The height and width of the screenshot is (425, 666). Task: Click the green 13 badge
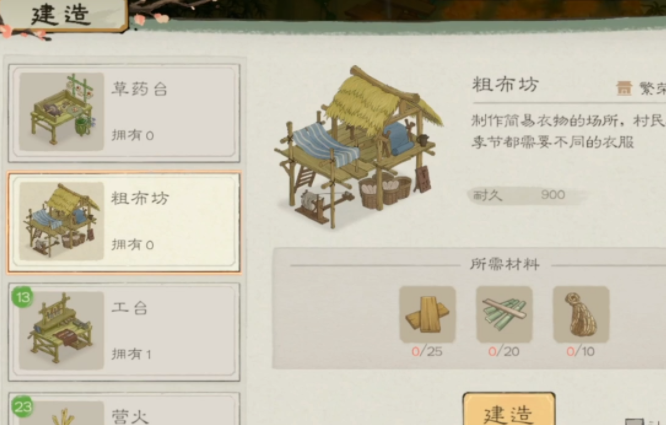click(23, 297)
